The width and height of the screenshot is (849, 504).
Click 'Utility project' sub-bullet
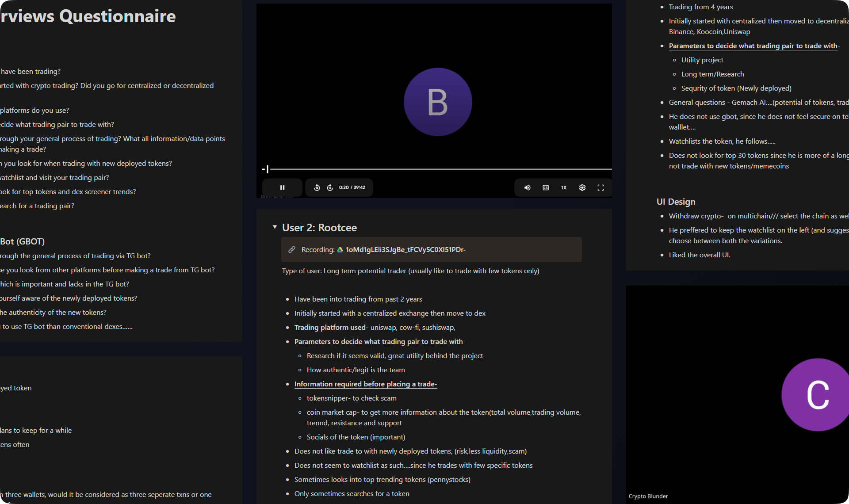click(702, 60)
